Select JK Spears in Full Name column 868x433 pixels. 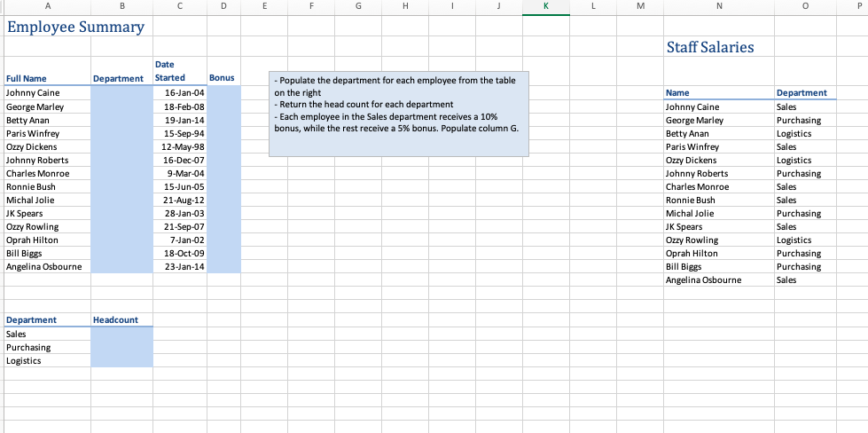point(48,213)
